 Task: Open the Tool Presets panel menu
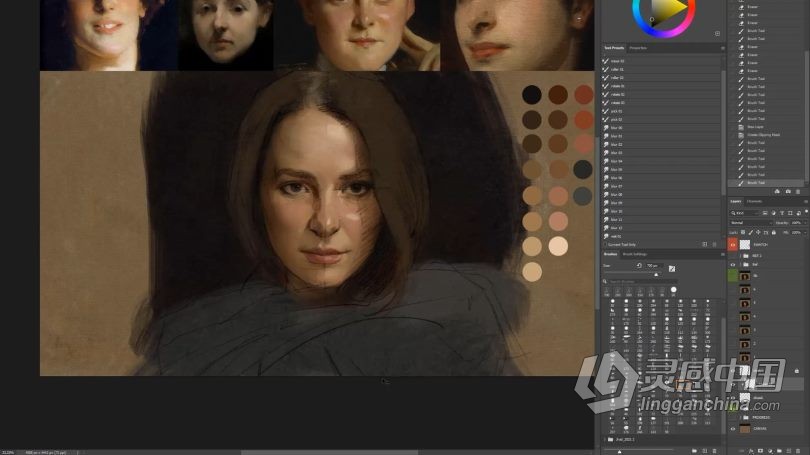click(722, 48)
